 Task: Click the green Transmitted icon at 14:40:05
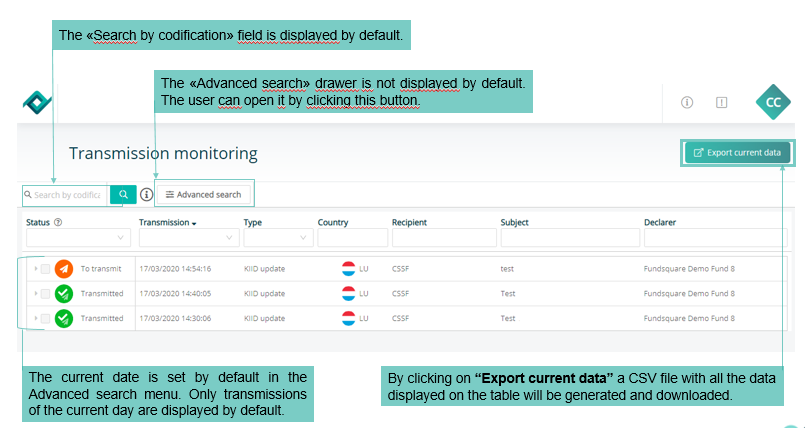pos(64,294)
